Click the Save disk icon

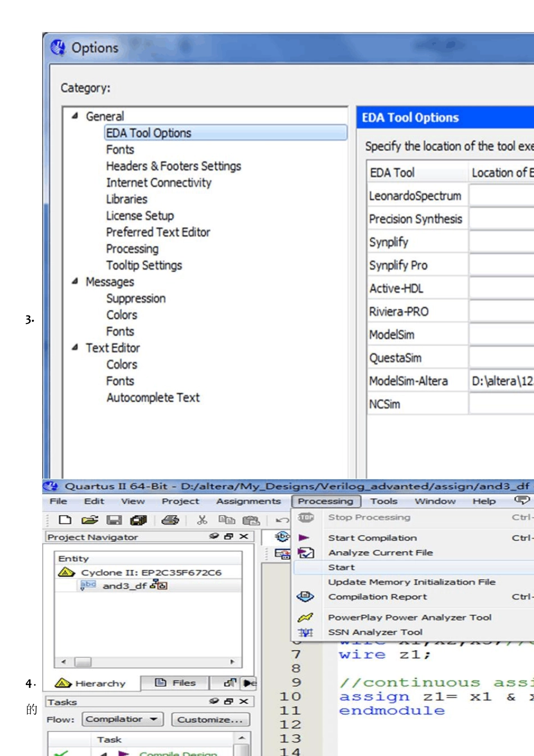coord(114,520)
